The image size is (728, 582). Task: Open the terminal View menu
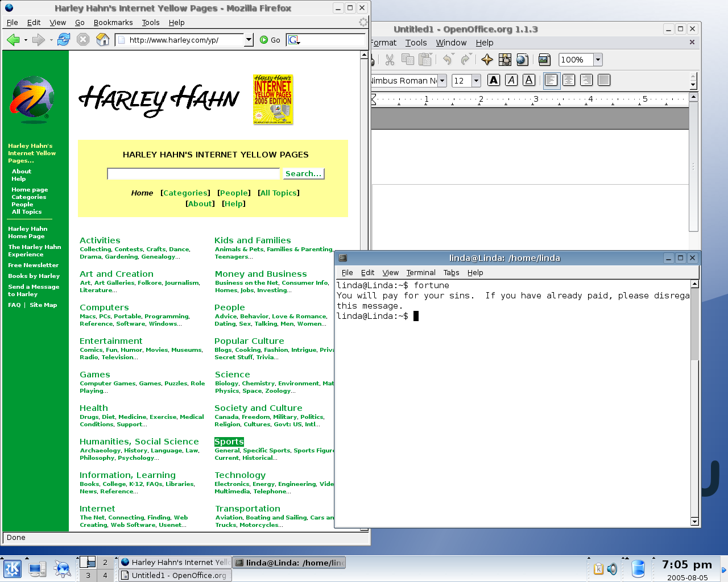point(390,273)
